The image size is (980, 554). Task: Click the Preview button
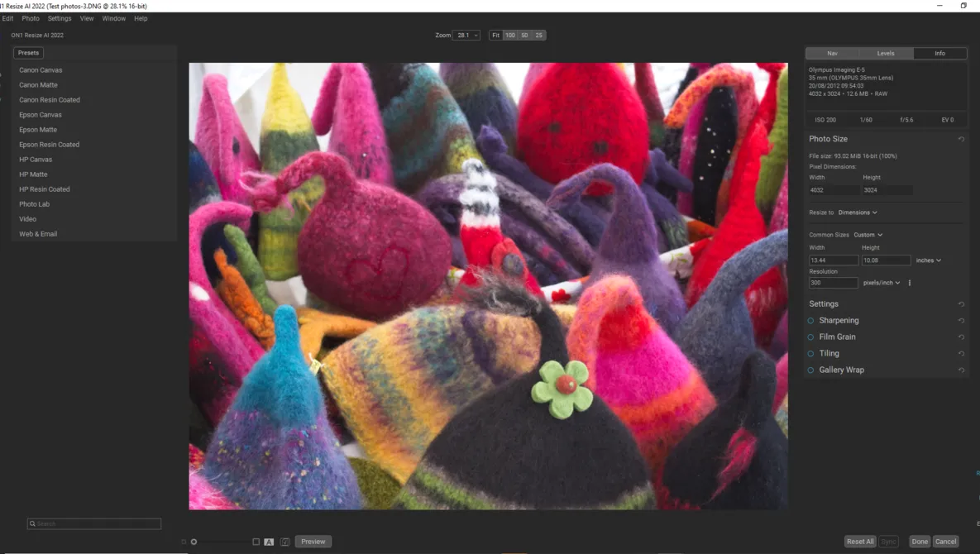click(x=313, y=542)
